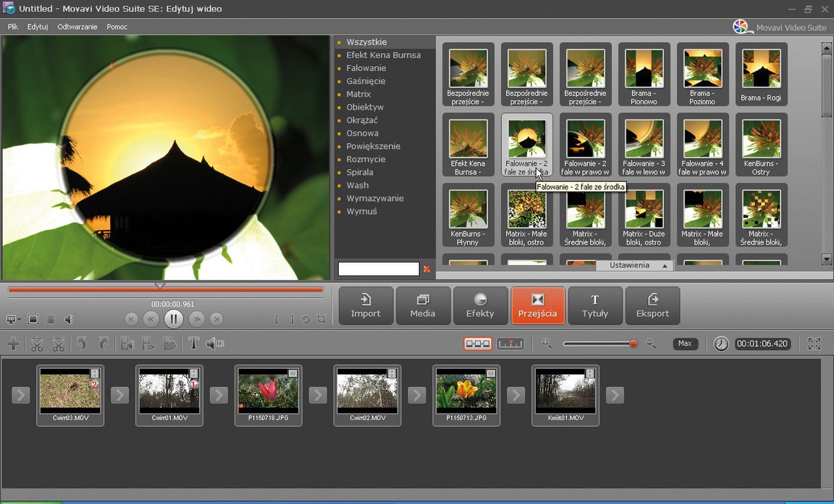Open the Media section
The image size is (834, 504).
pyautogui.click(x=423, y=305)
